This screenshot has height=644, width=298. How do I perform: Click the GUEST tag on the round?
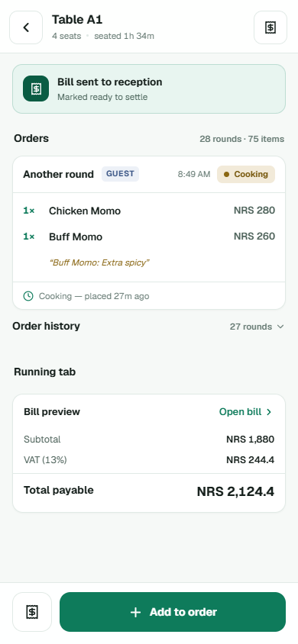[x=121, y=174]
